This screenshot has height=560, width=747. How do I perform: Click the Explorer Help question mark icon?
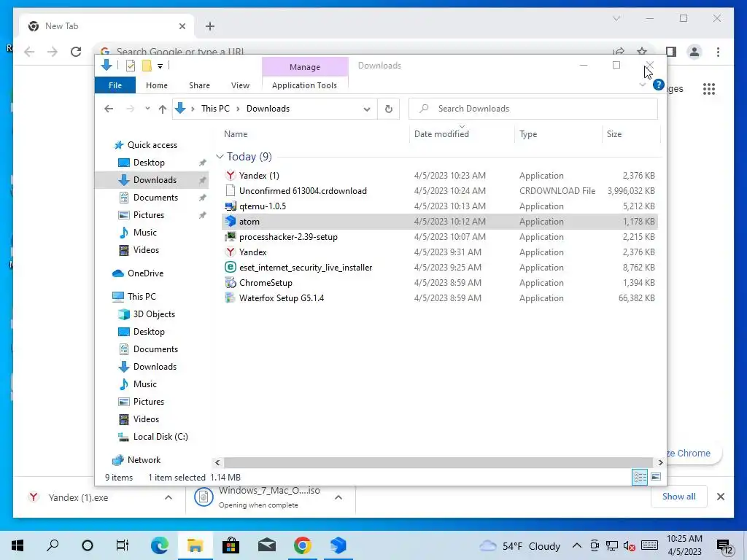tap(659, 85)
